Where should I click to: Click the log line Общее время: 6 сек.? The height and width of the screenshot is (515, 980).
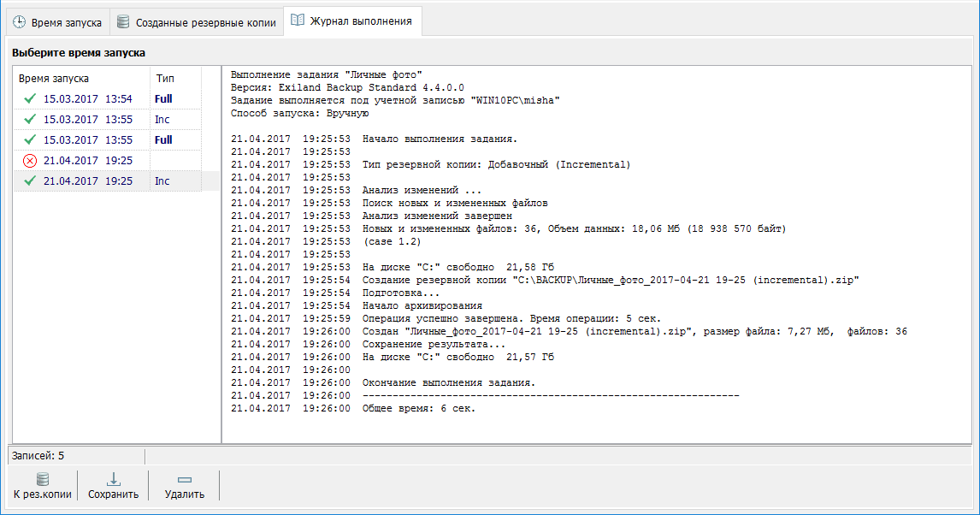(x=419, y=408)
